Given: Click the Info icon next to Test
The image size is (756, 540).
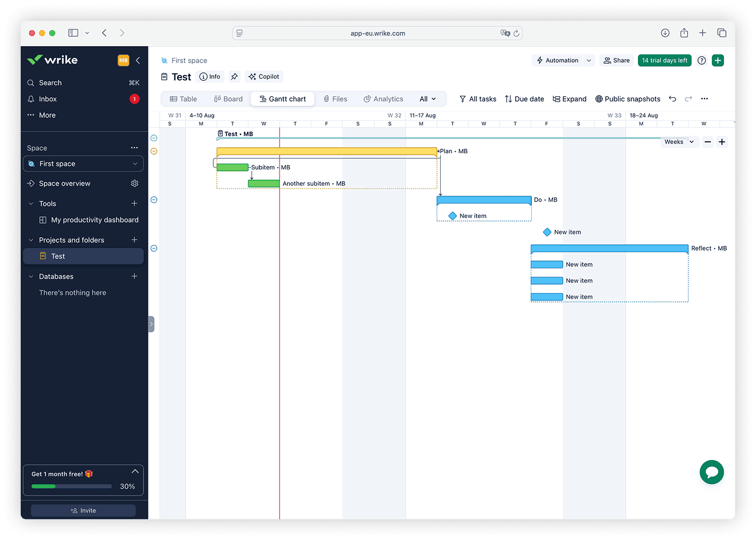Looking at the screenshot, I should click(x=210, y=76).
